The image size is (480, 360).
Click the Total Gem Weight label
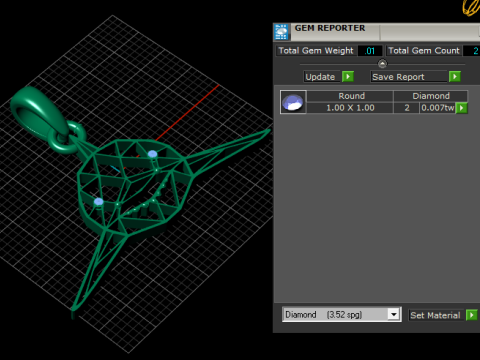pyautogui.click(x=316, y=51)
